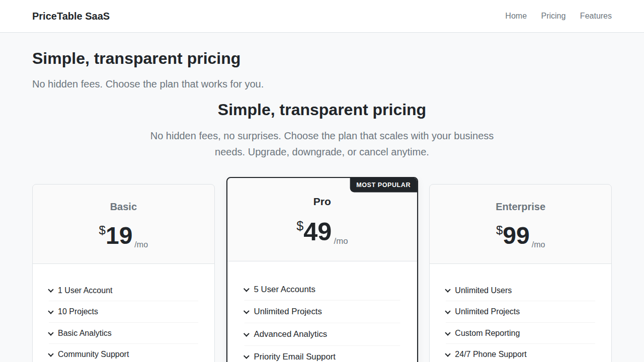Open the Features page from the navbar

(596, 16)
